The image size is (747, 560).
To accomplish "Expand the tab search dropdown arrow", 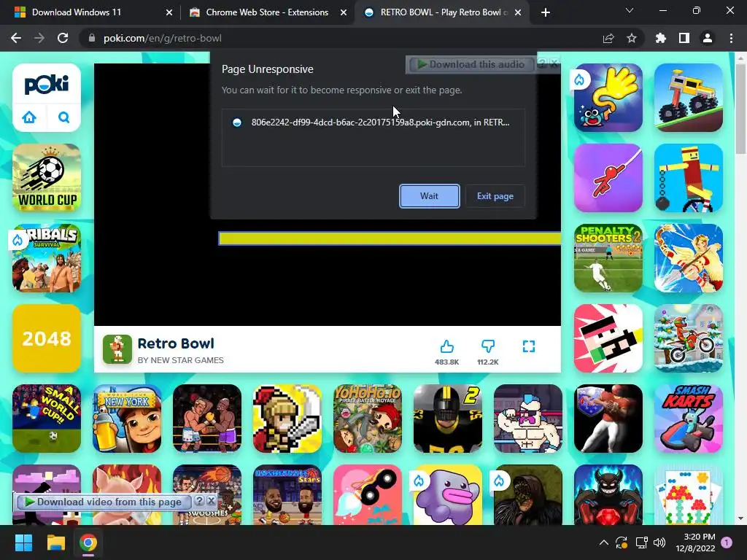I will coord(630,10).
